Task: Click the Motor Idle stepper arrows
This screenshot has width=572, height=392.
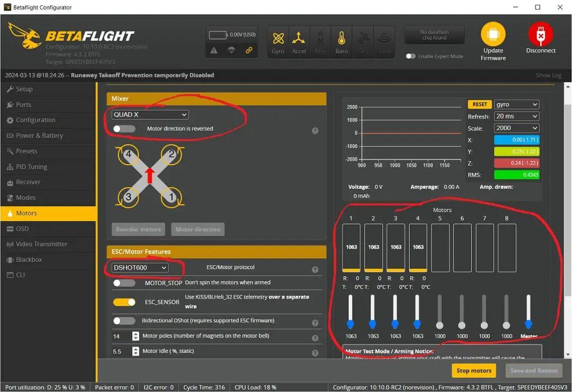Action: coord(136,351)
